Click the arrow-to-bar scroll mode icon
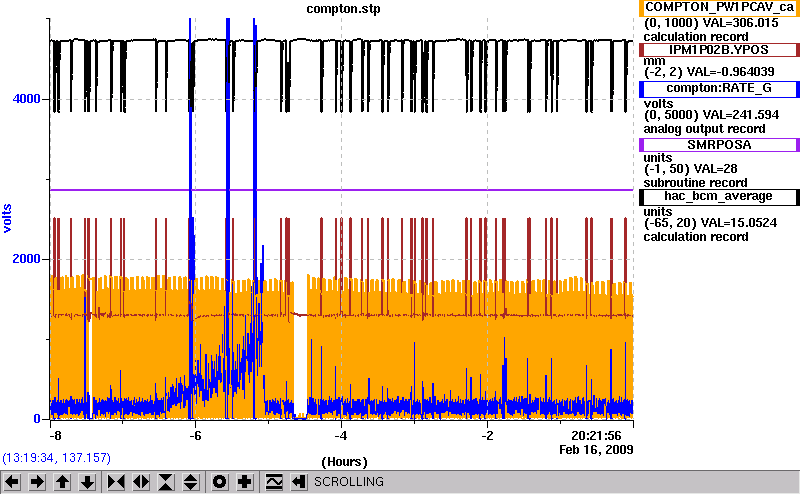 click(299, 482)
